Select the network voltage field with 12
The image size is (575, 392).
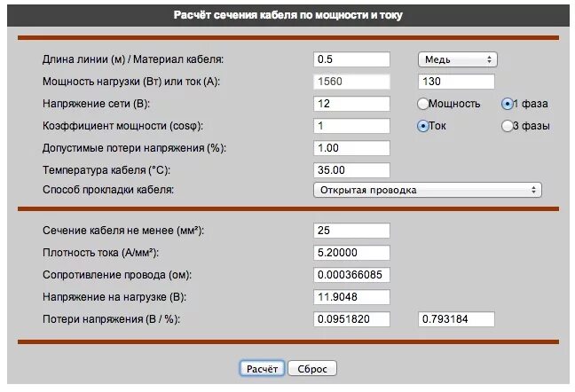pos(351,104)
